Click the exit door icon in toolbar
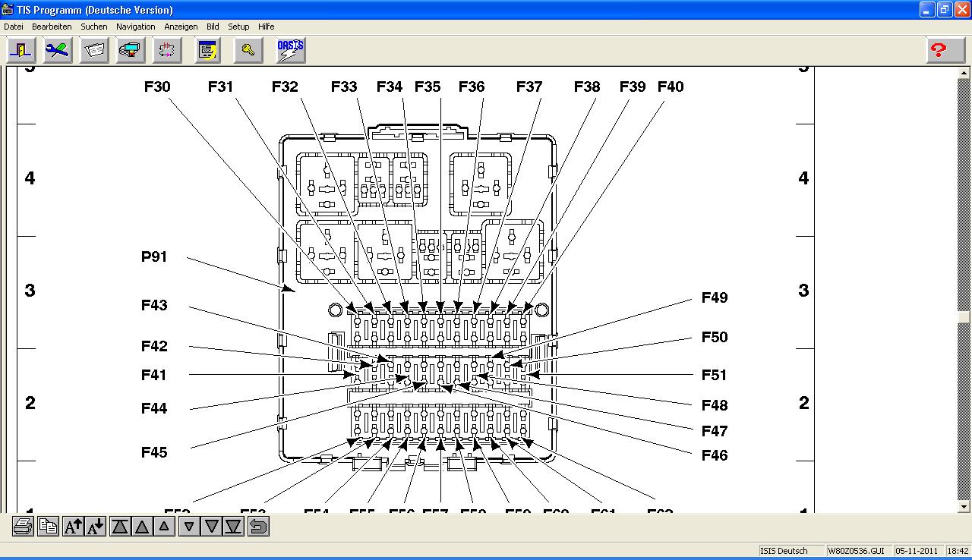 click(21, 50)
